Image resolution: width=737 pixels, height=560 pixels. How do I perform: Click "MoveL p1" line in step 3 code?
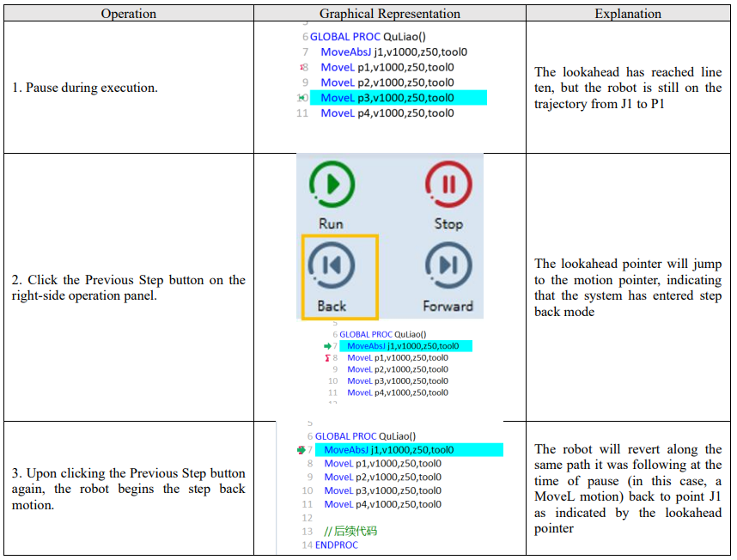coord(382,464)
